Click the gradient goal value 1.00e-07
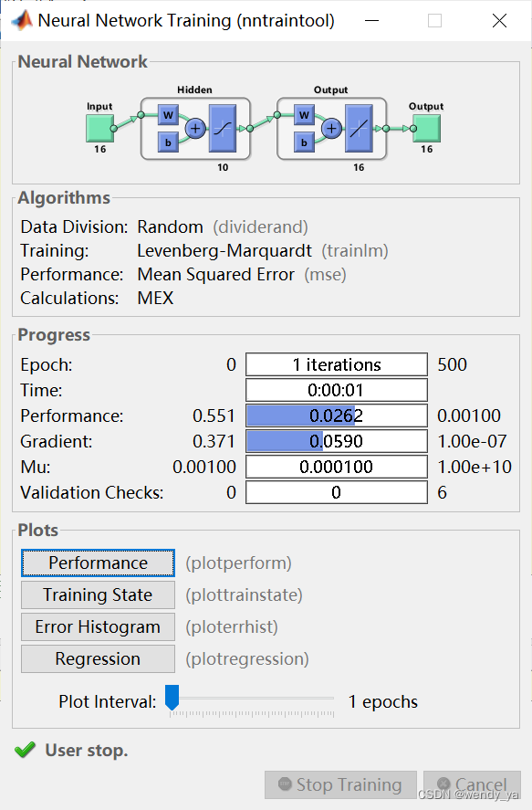Image resolution: width=532 pixels, height=810 pixels. pos(472,442)
